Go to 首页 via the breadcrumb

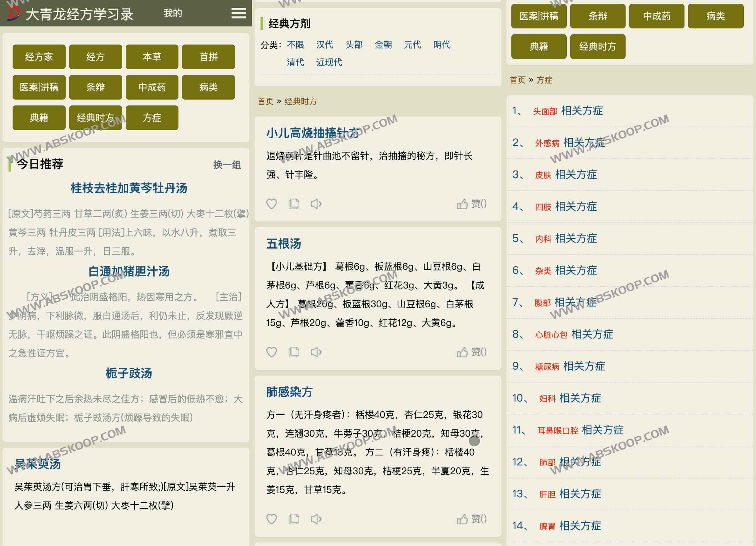coord(265,102)
